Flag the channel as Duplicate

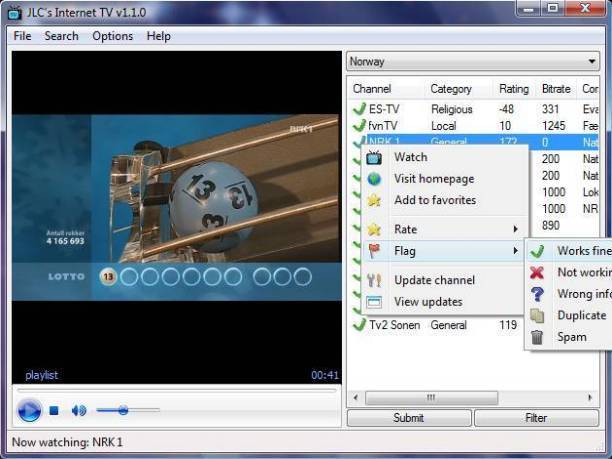[x=569, y=315]
